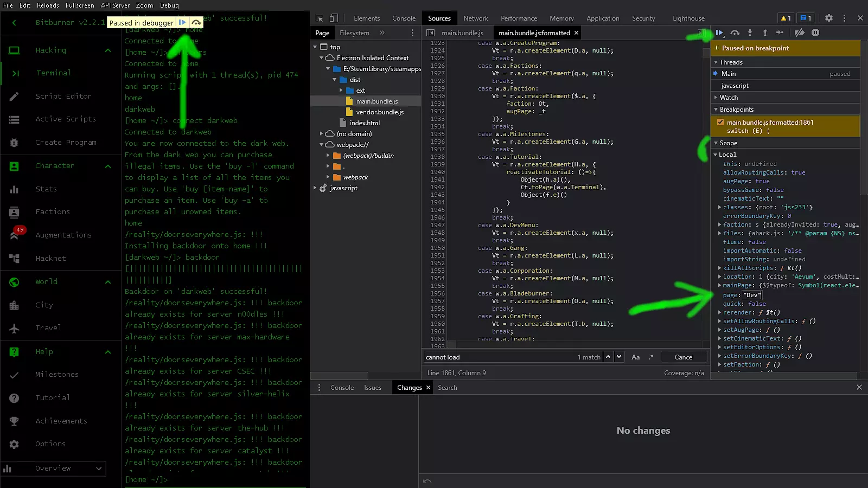
Task: Expand the ext folder in file tree
Action: (341, 91)
